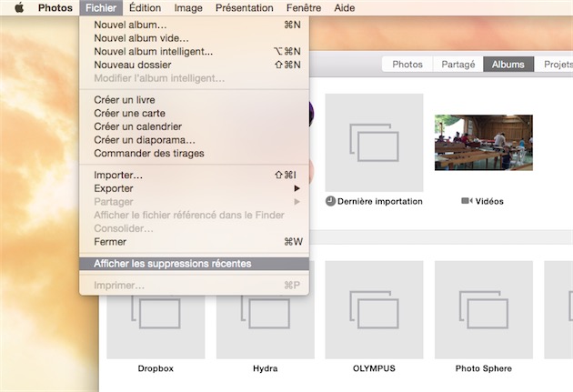This screenshot has height=392, width=573.
Task: Expand the Exporter submenu
Action: tap(195, 188)
